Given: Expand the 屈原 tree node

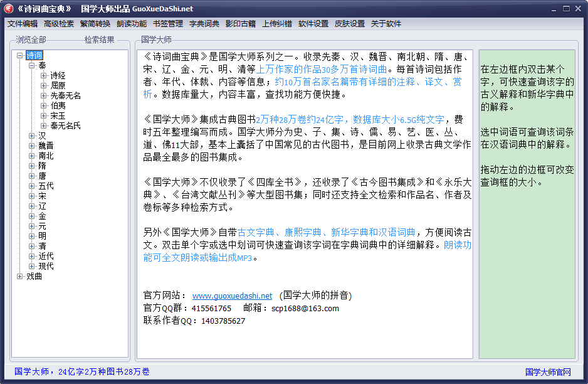Looking at the screenshot, I should click(x=44, y=85).
